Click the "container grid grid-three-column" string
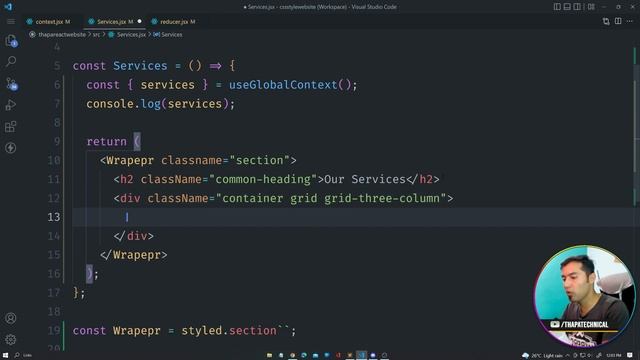Image resolution: width=640 pixels, height=360 pixels. tap(331, 198)
